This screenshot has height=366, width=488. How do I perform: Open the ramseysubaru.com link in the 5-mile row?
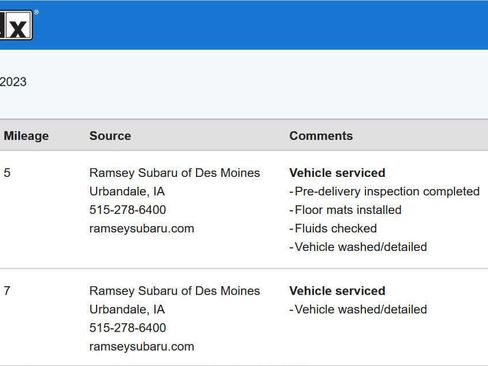(x=142, y=229)
